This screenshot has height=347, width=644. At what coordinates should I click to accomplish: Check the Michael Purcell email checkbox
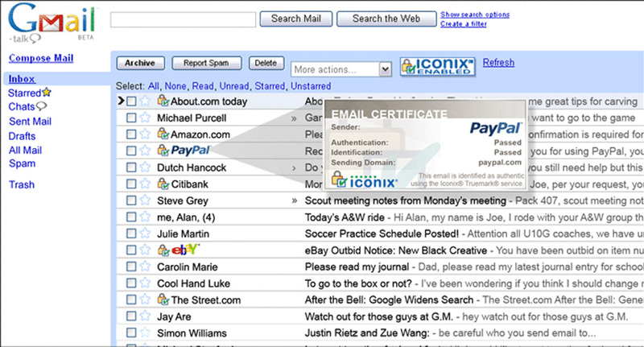[131, 118]
